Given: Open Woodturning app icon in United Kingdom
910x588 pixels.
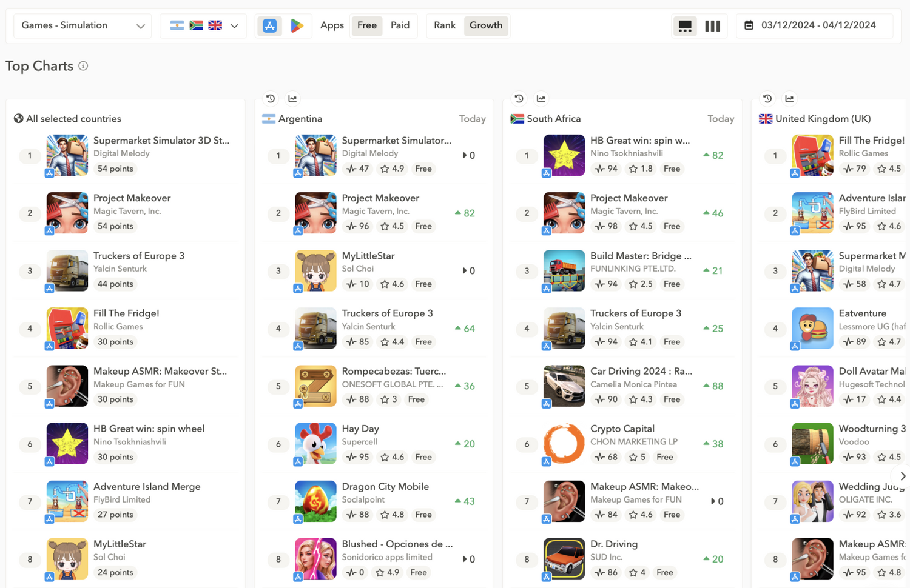Looking at the screenshot, I should tap(812, 444).
